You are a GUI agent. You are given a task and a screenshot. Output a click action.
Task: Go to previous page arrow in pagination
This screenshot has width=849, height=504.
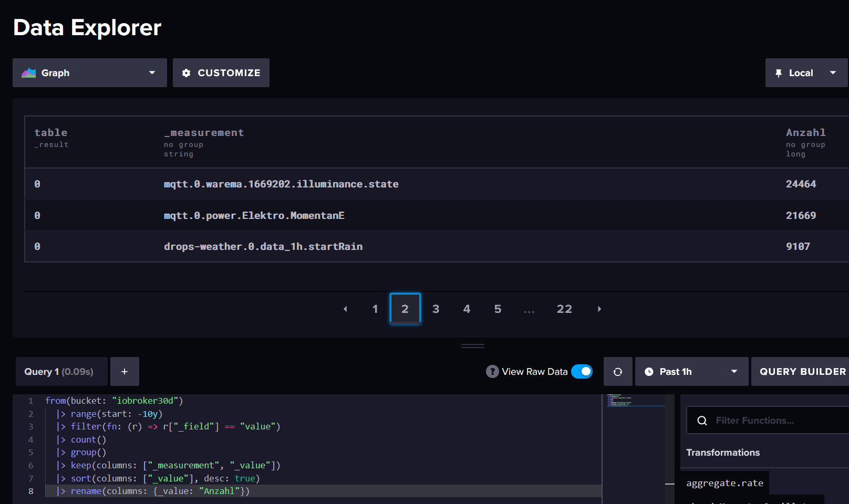[x=345, y=309]
